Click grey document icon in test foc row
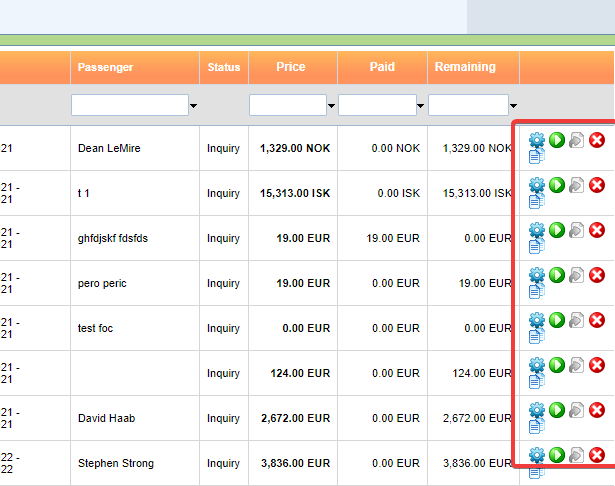 pos(576,320)
